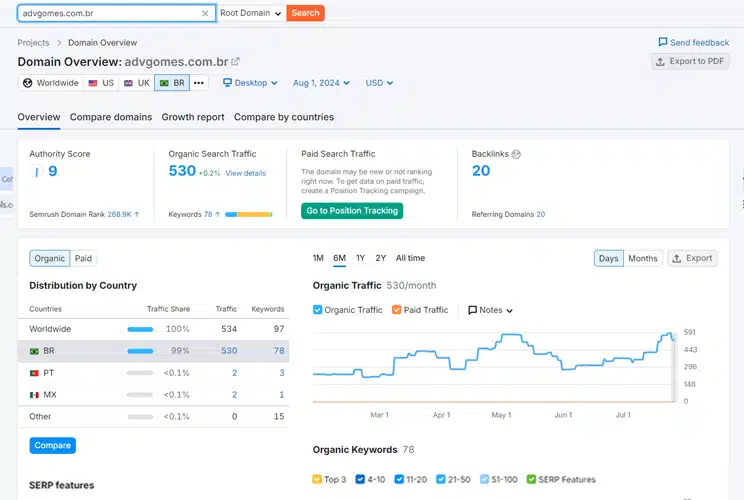Viewport: 744px width, 500px height.
Task: Toggle the Top 3 keywords checkbox
Action: (317, 479)
